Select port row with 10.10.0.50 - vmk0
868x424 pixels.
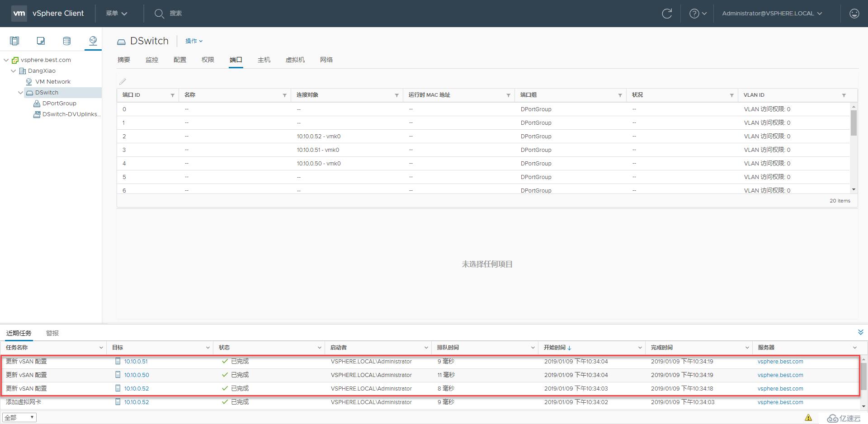pos(484,164)
